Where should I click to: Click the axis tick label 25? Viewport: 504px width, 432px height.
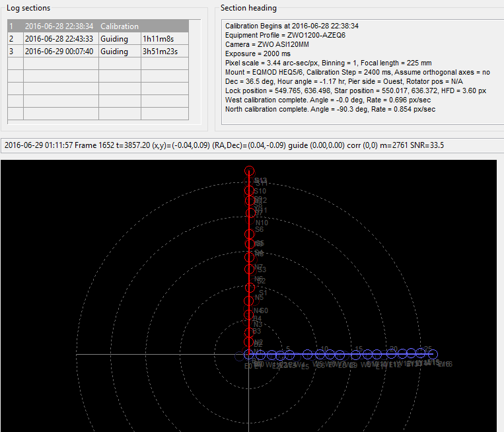tap(428, 349)
